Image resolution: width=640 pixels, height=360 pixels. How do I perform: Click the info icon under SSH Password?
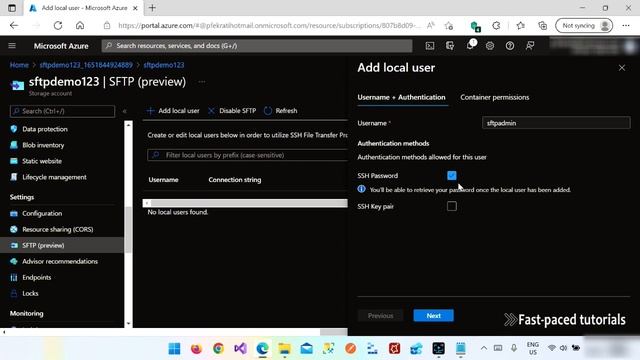[362, 189]
